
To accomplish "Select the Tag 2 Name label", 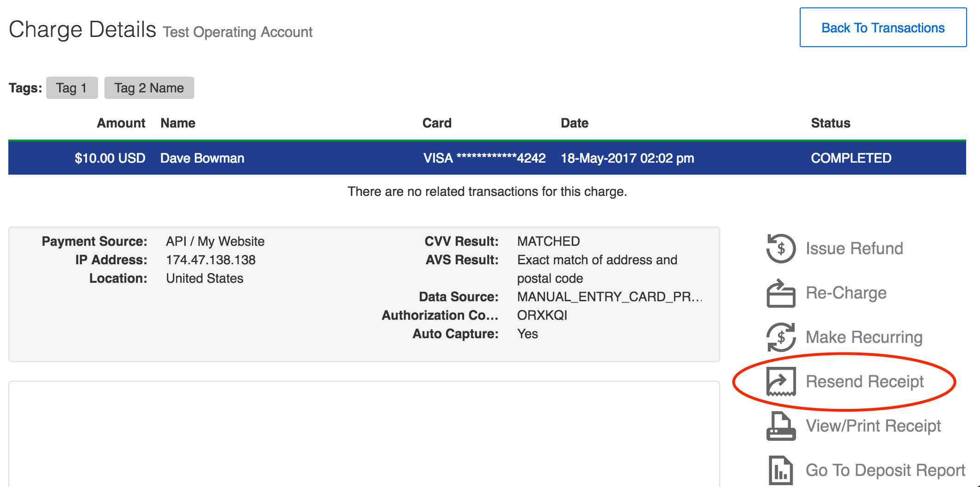I will click(149, 88).
